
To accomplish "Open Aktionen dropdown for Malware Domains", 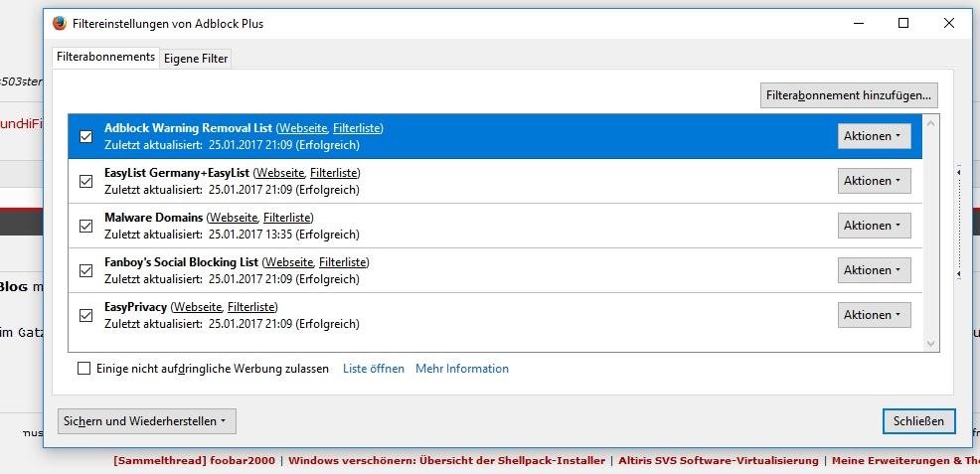I will pyautogui.click(x=874, y=226).
